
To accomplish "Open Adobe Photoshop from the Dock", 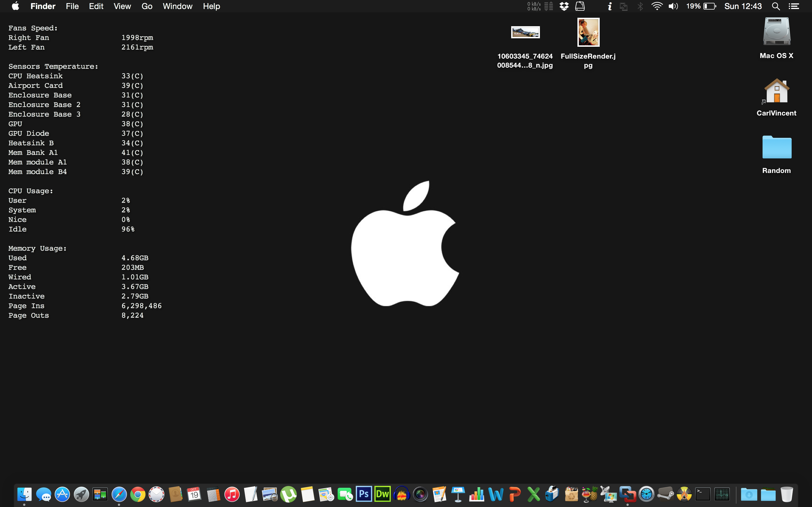I will [x=363, y=494].
